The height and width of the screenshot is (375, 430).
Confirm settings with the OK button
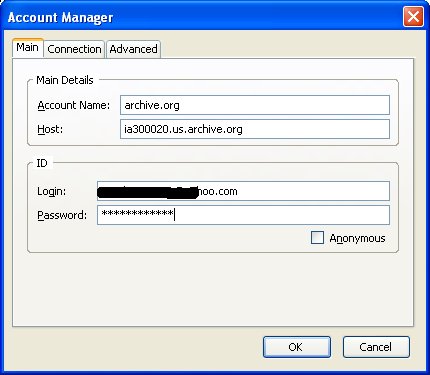[x=297, y=347]
